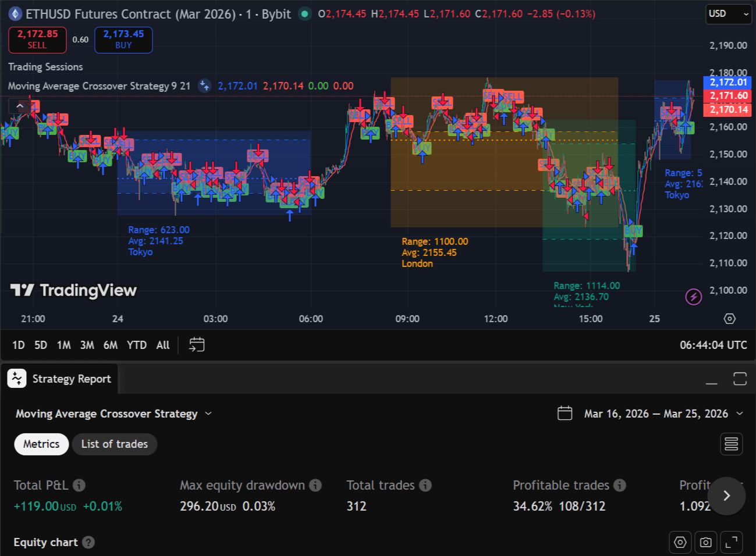The image size is (756, 556).
Task: Switch to the List of trades tab
Action: [114, 444]
